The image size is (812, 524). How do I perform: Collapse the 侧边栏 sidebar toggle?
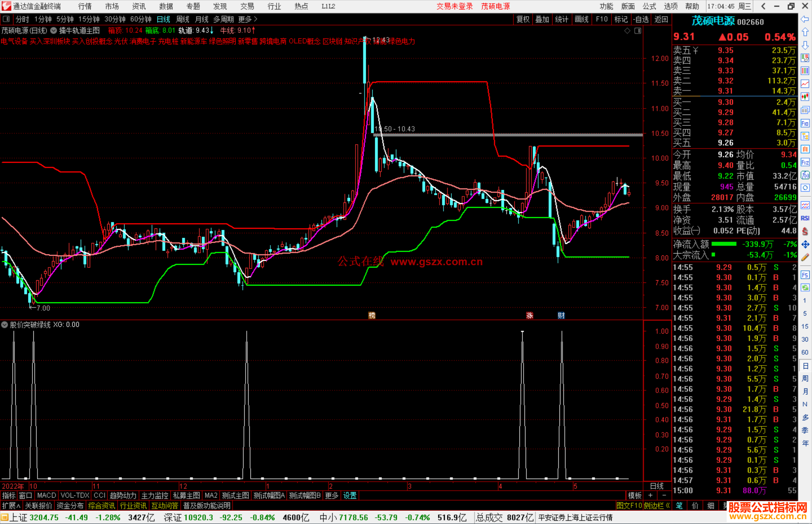tap(657, 506)
